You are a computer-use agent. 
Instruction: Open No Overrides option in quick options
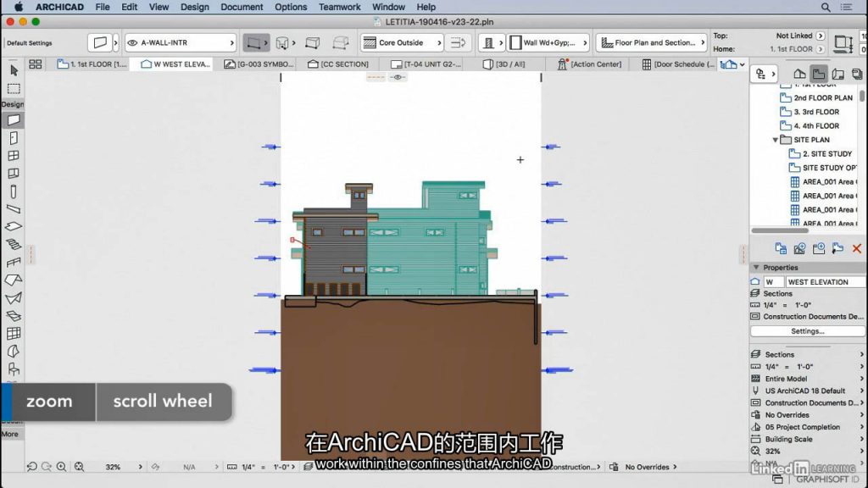[x=809, y=415]
